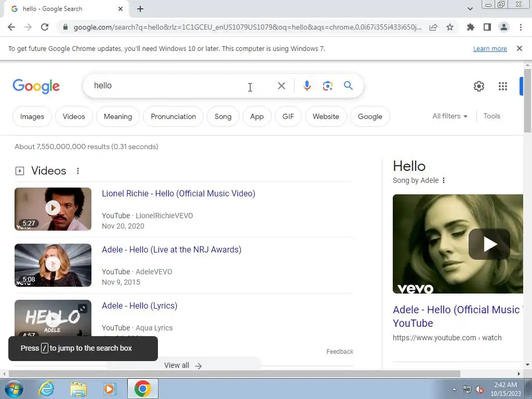This screenshot has height=399, width=532.
Task: Clear the search text with X
Action: pyautogui.click(x=281, y=86)
